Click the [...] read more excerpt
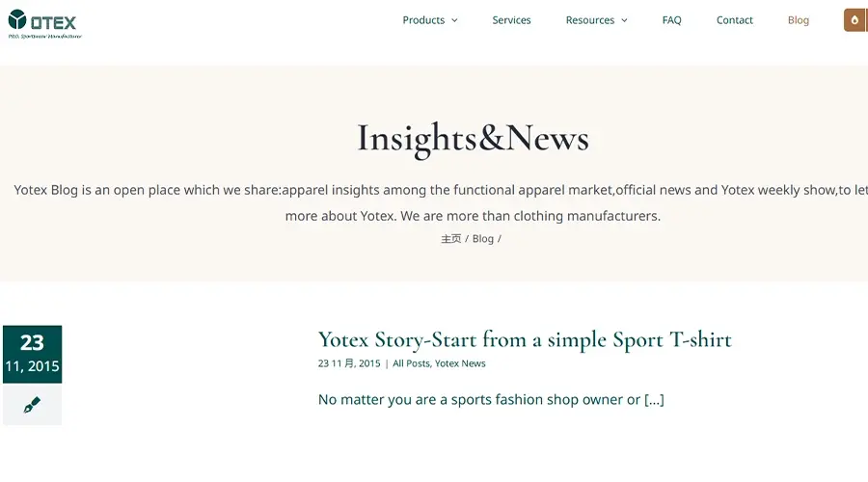This screenshot has width=868, height=482. coord(654,399)
